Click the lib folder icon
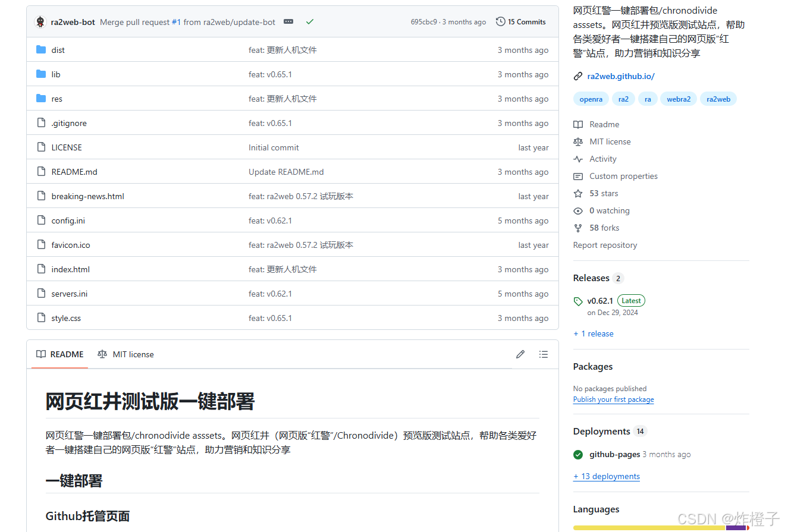This screenshot has width=788, height=532. 41,74
